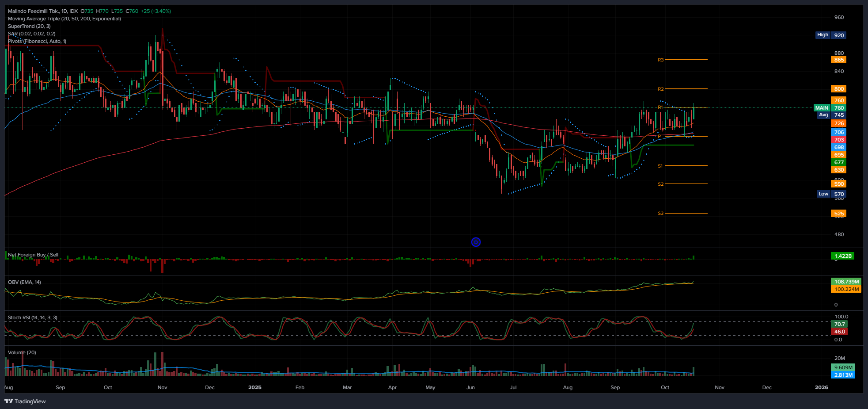Click the Low 570 price label
Viewport: 868px width, 409px height.
tap(831, 194)
